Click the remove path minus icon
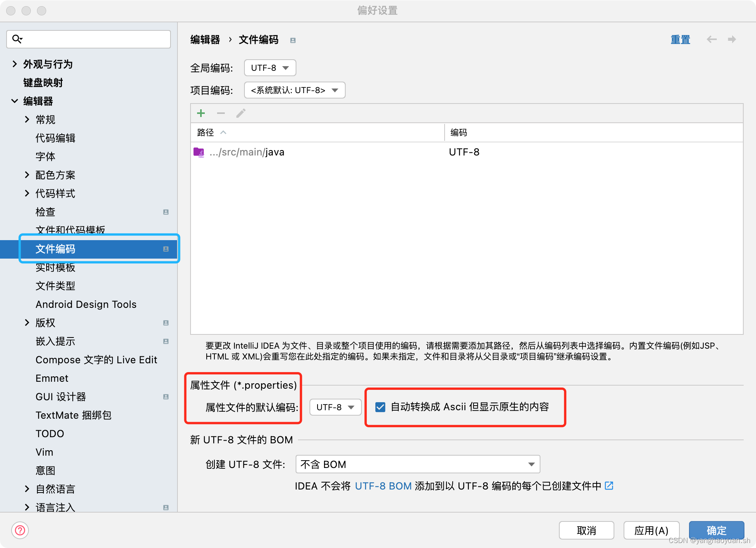 pos(221,113)
